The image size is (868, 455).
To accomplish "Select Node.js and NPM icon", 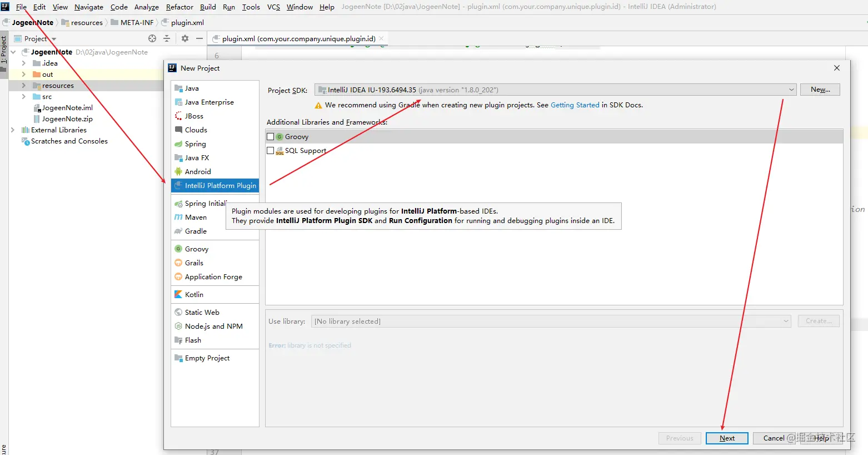I will (178, 327).
